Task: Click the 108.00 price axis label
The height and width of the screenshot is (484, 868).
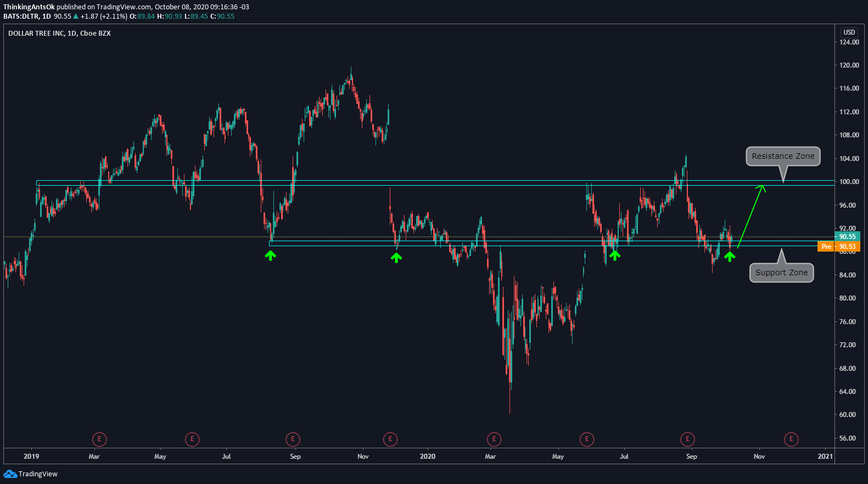Action: coord(849,135)
